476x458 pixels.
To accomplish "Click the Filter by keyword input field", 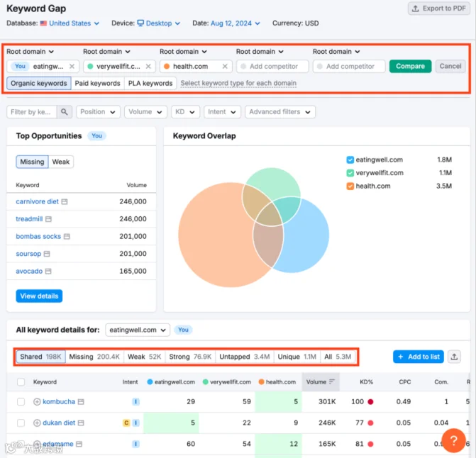I will point(32,112).
